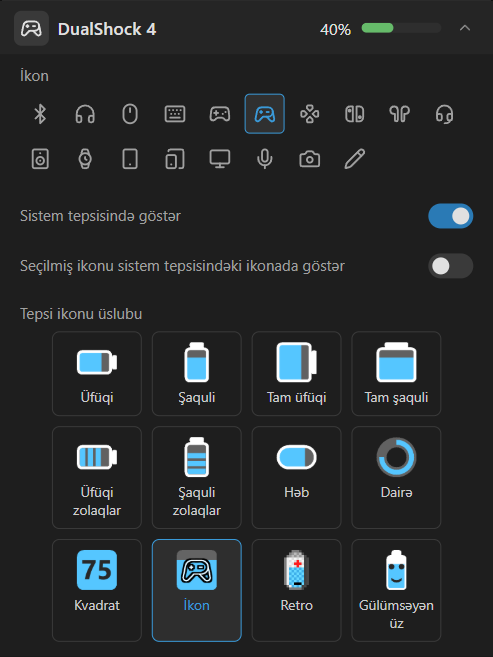The image size is (493, 657).
Task: Pick the headset with microphone icon
Action: pyautogui.click(x=444, y=114)
